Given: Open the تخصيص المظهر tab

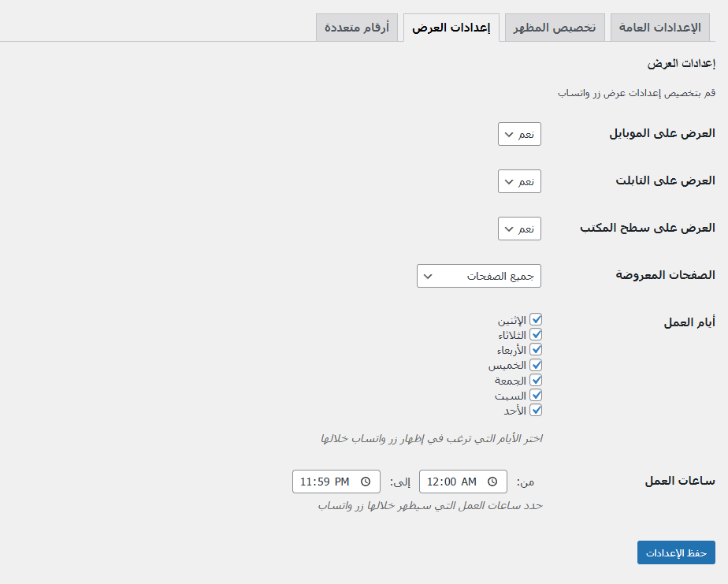Looking at the screenshot, I should (x=555, y=28).
